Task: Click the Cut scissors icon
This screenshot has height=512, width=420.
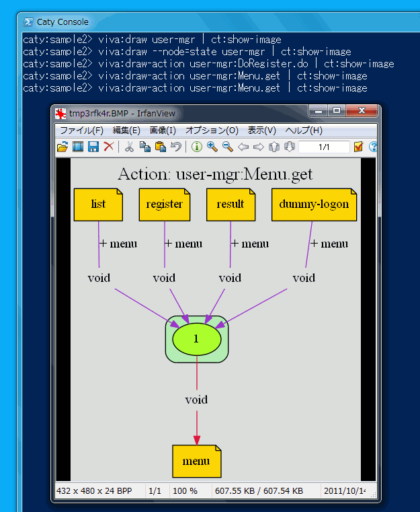Action: [129, 147]
